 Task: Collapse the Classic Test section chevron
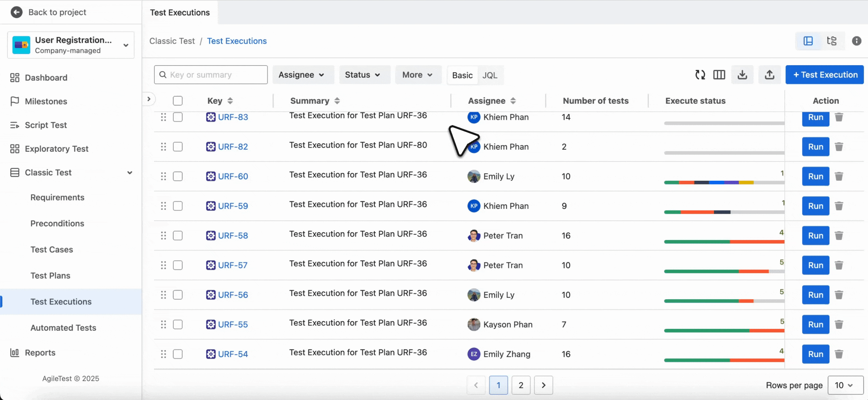130,173
